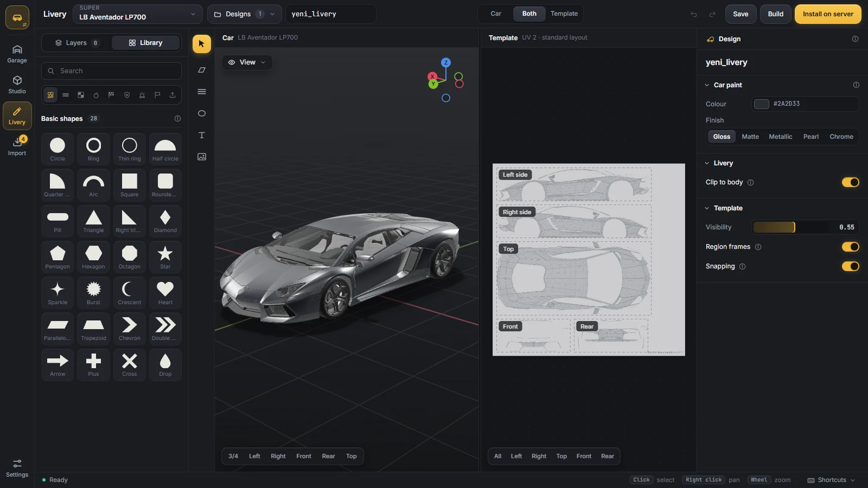The width and height of the screenshot is (868, 488).
Task: Open the Import section
Action: (x=17, y=146)
